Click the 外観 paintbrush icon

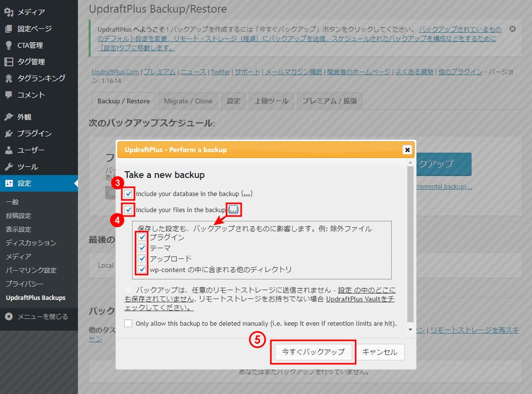point(9,117)
